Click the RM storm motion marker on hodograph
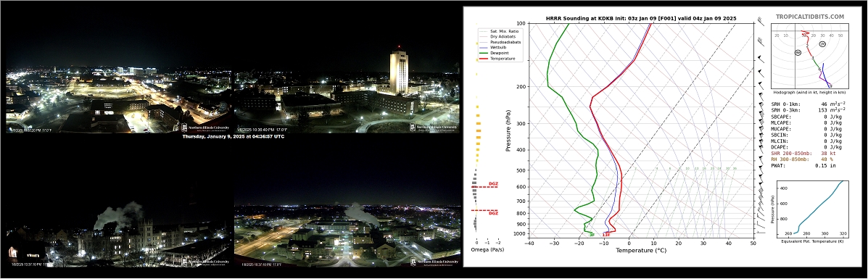Image resolution: width=868 pixels, height=279 pixels. 798,53
